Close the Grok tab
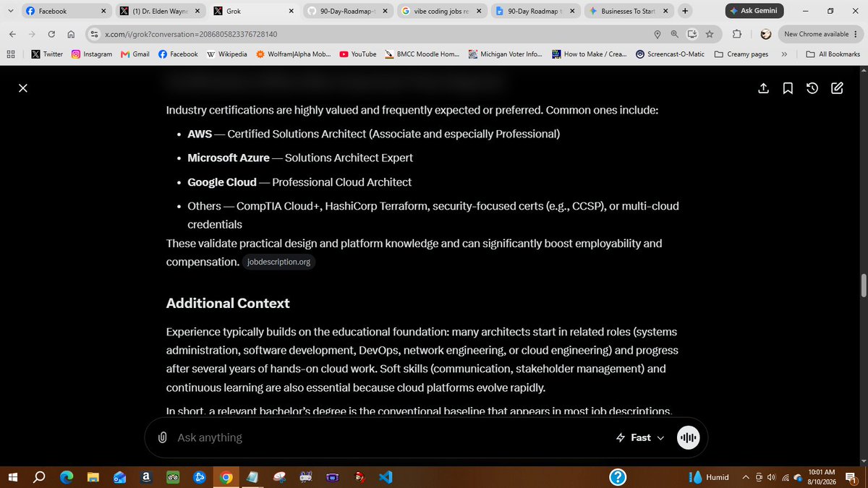868x488 pixels. point(292,11)
